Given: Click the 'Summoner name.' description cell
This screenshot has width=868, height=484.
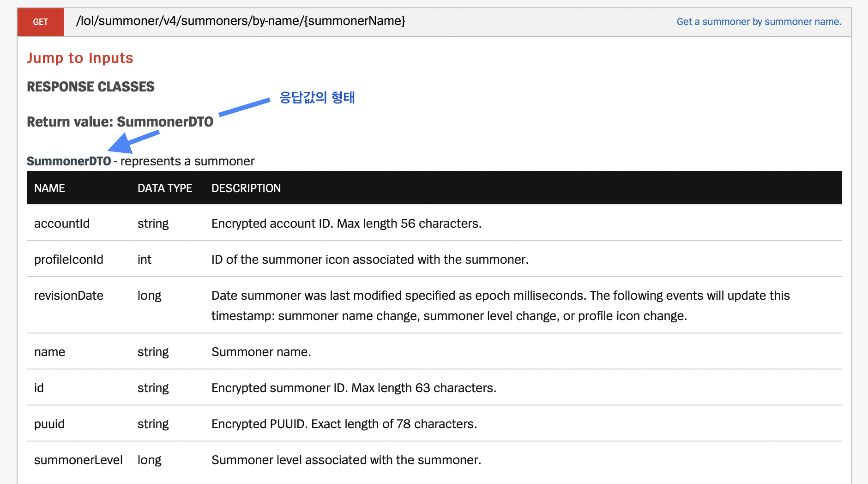Looking at the screenshot, I should pos(261,352).
